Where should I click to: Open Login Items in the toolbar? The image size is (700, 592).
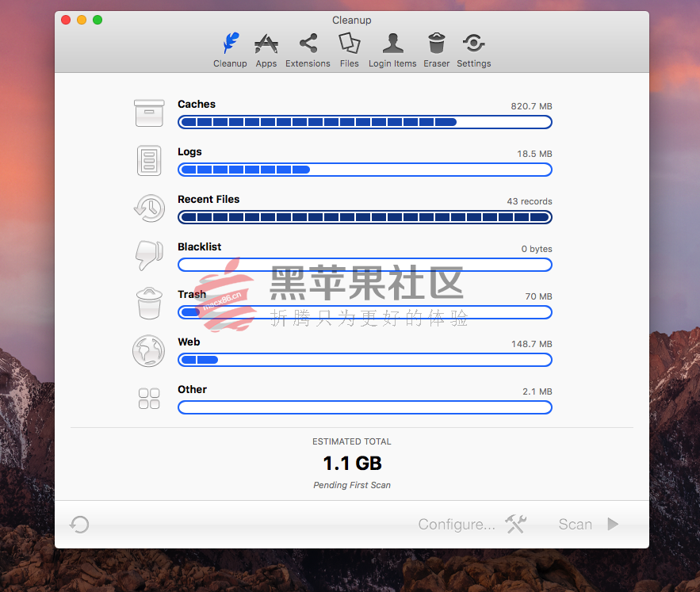(x=392, y=50)
